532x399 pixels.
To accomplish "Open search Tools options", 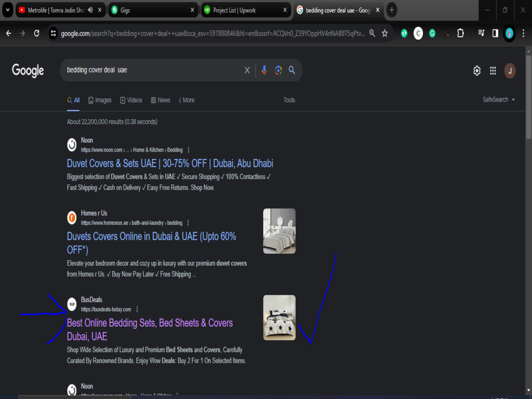I will point(289,100).
